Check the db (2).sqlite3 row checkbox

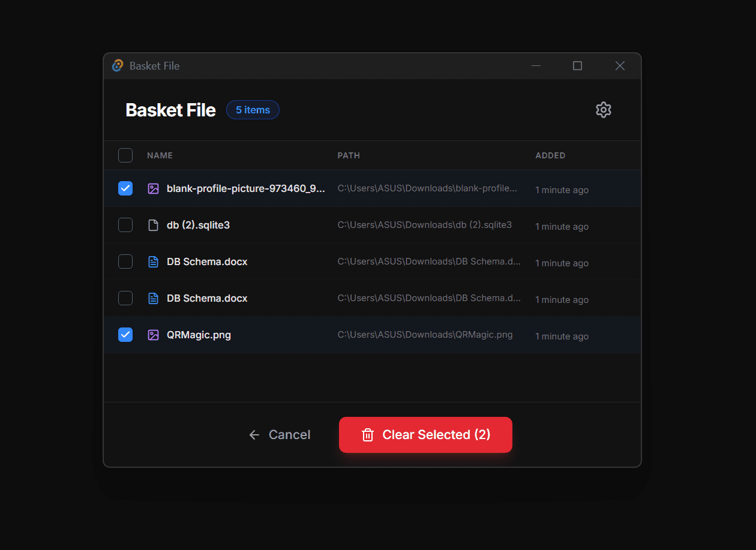(x=125, y=225)
